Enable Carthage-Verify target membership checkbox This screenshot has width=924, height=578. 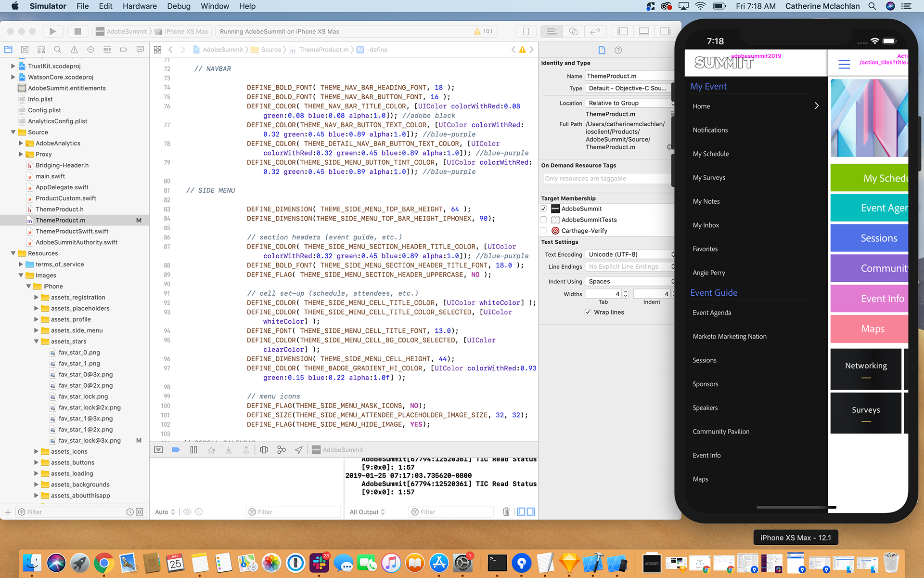point(544,231)
